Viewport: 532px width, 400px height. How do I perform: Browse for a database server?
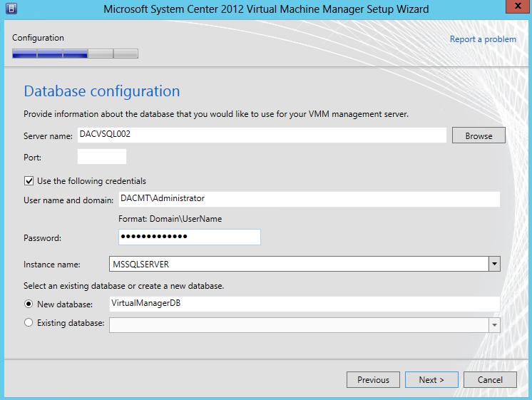pyautogui.click(x=479, y=135)
